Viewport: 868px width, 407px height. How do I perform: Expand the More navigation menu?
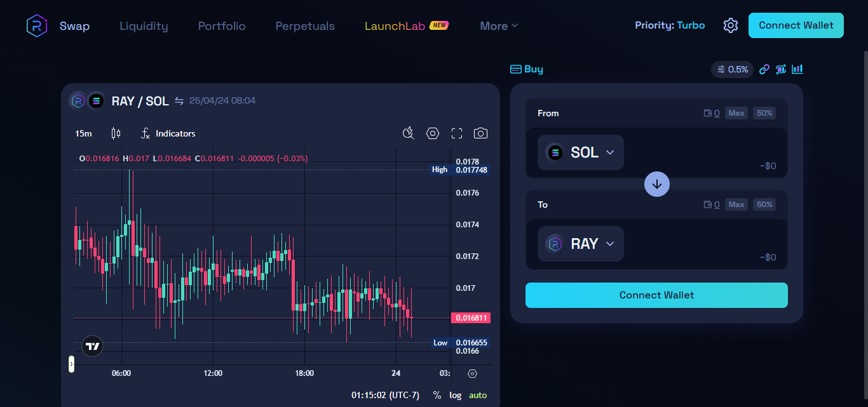coord(499,26)
